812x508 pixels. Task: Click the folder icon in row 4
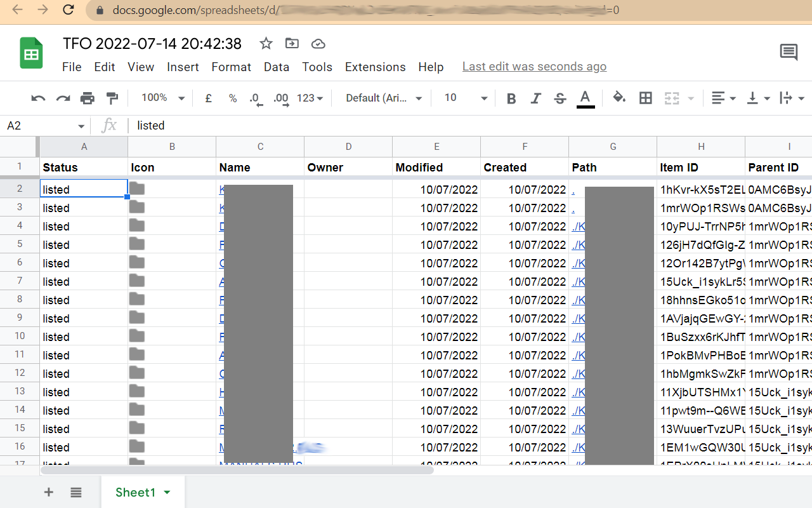(x=137, y=225)
